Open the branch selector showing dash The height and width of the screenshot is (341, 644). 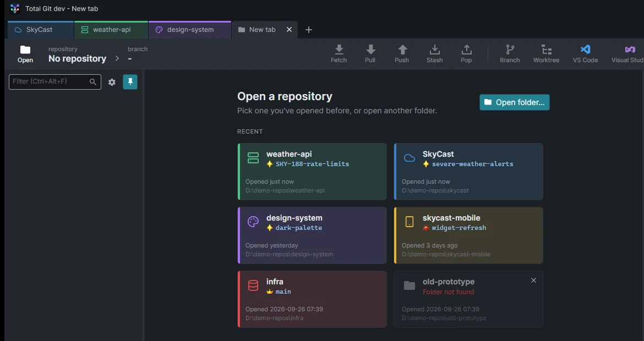[138, 54]
